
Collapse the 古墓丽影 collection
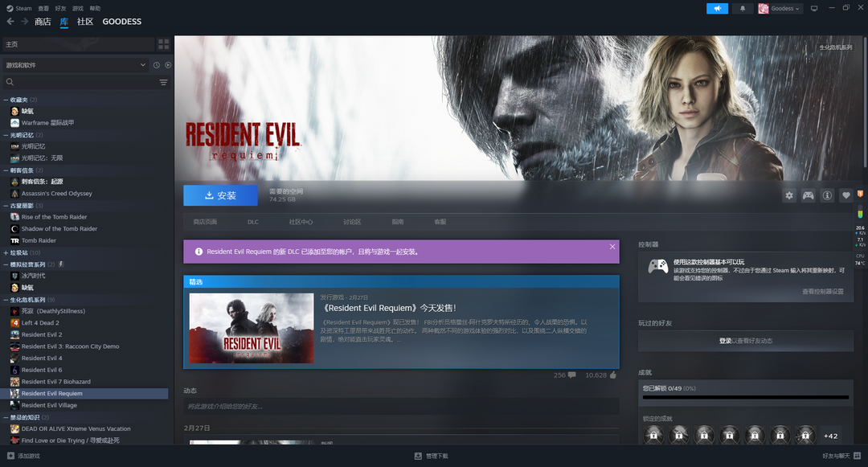click(6, 206)
